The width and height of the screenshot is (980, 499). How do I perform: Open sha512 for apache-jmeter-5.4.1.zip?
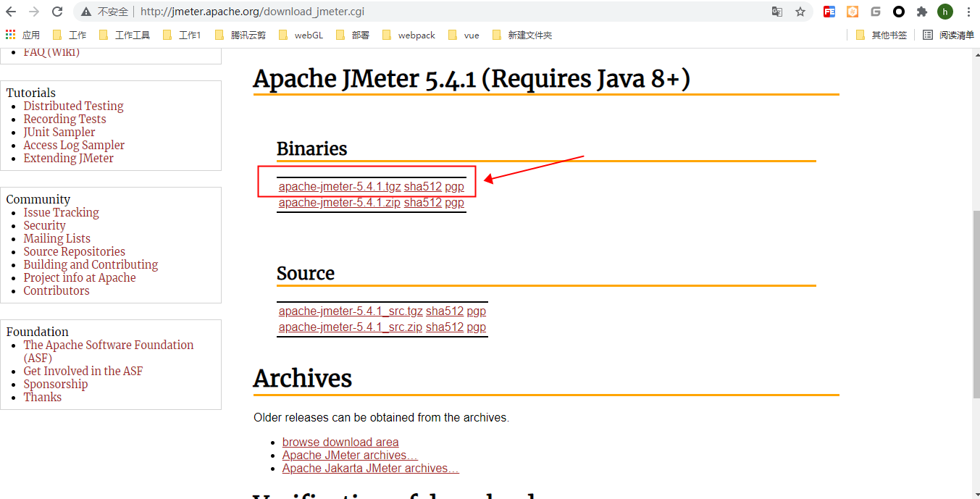point(422,202)
